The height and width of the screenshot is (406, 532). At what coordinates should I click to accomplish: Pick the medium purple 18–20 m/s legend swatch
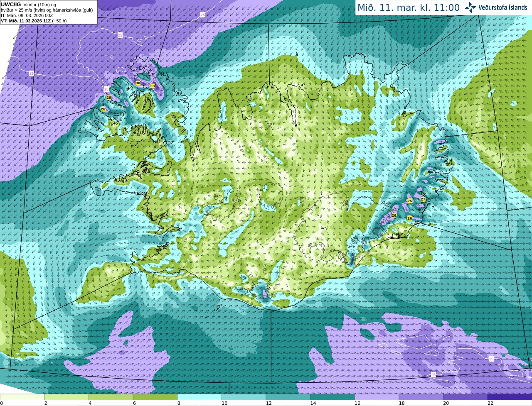(421, 397)
